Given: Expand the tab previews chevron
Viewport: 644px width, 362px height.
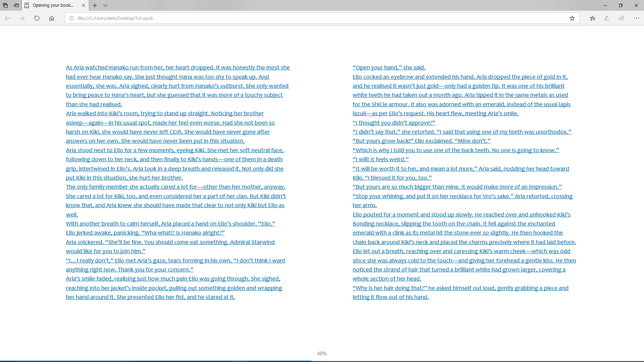Looking at the screenshot, I should pos(105,5).
